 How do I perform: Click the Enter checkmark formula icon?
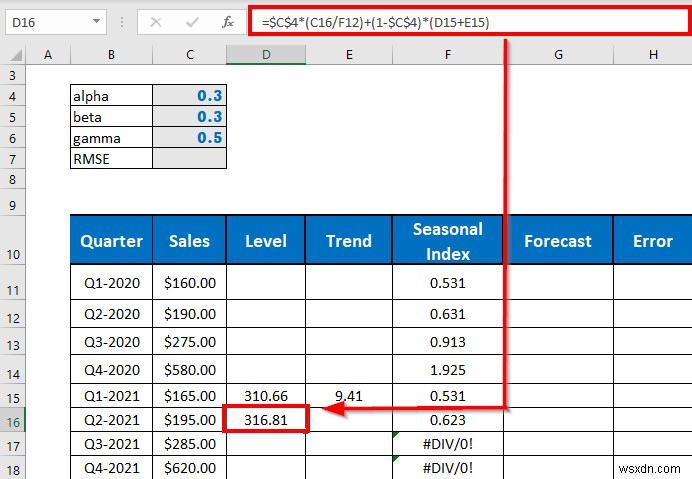(192, 22)
